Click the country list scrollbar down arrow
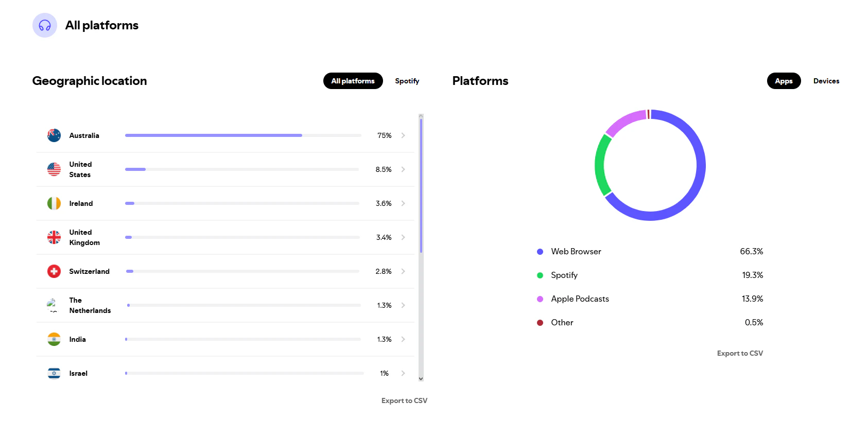 pyautogui.click(x=421, y=378)
